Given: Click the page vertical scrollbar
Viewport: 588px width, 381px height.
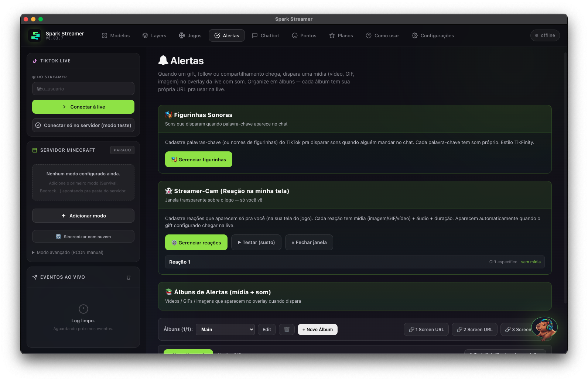Looking at the screenshot, I should click(x=565, y=177).
